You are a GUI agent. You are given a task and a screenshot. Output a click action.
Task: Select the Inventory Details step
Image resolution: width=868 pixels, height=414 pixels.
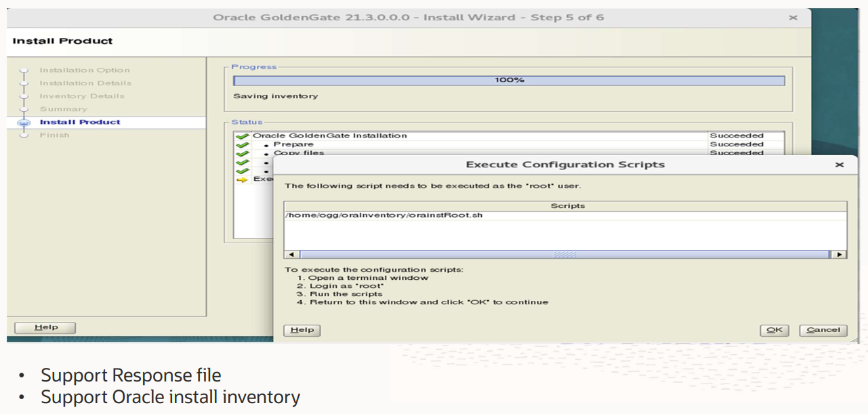(82, 96)
